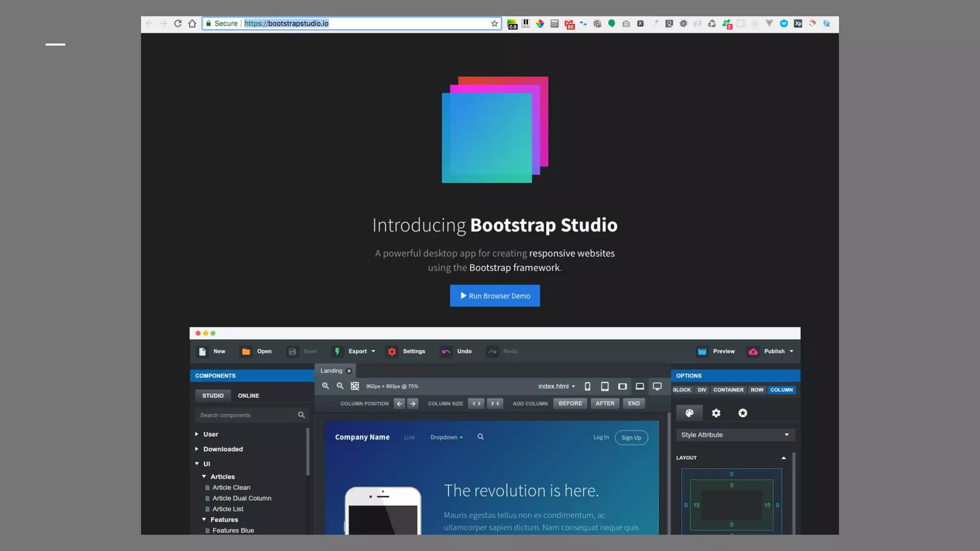Go back with the browser back arrow
980x551 pixels.
pyautogui.click(x=149, y=23)
